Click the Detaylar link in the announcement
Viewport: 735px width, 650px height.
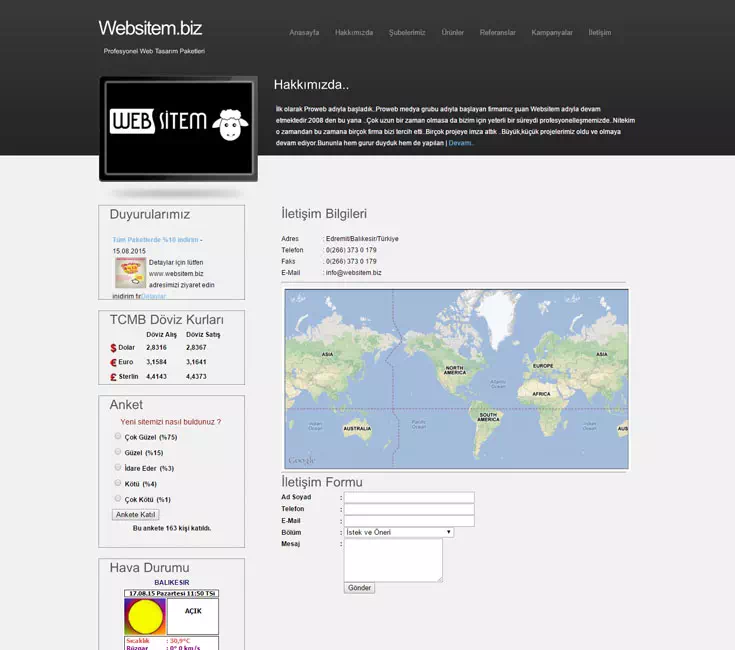(x=153, y=296)
